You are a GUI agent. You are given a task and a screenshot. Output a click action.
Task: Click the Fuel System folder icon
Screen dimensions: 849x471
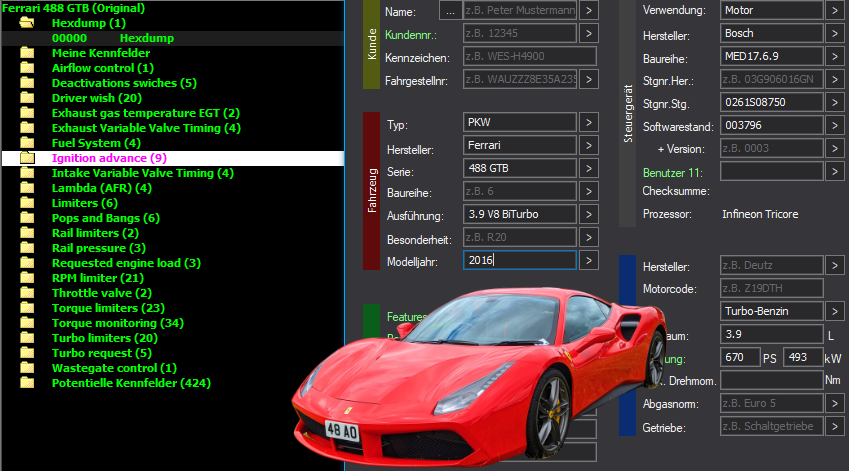27,143
